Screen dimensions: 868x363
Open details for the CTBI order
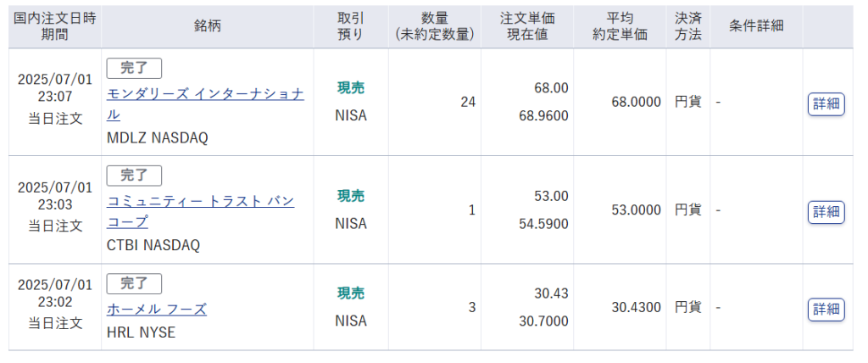826,212
